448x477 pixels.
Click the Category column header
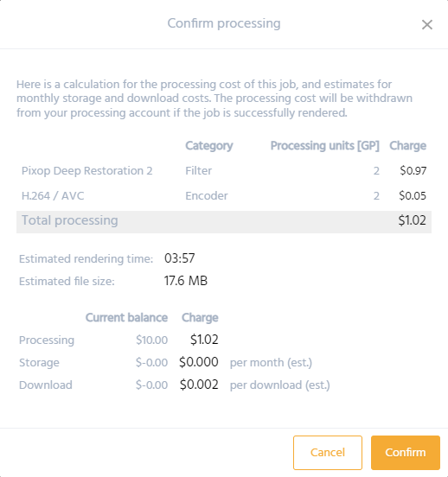209,146
